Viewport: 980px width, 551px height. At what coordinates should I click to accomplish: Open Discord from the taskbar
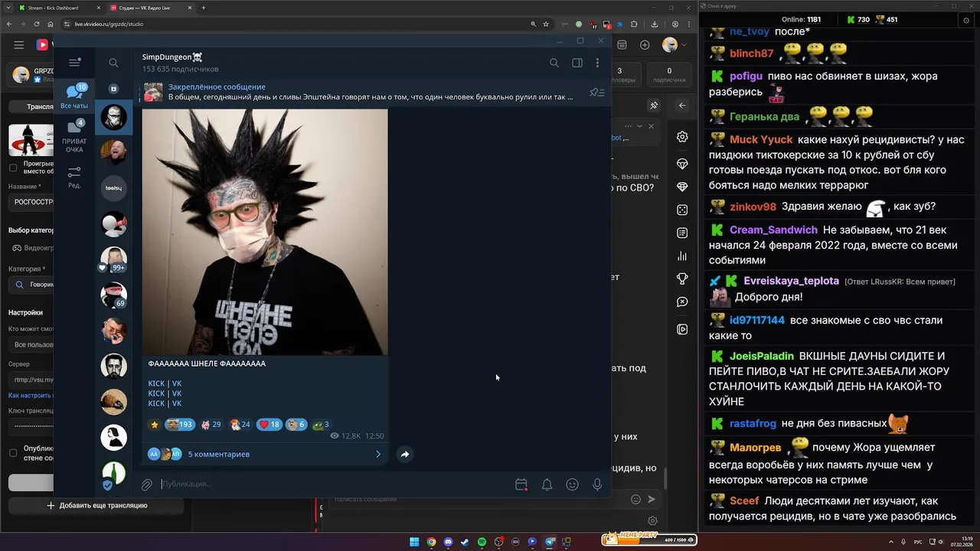tap(448, 542)
